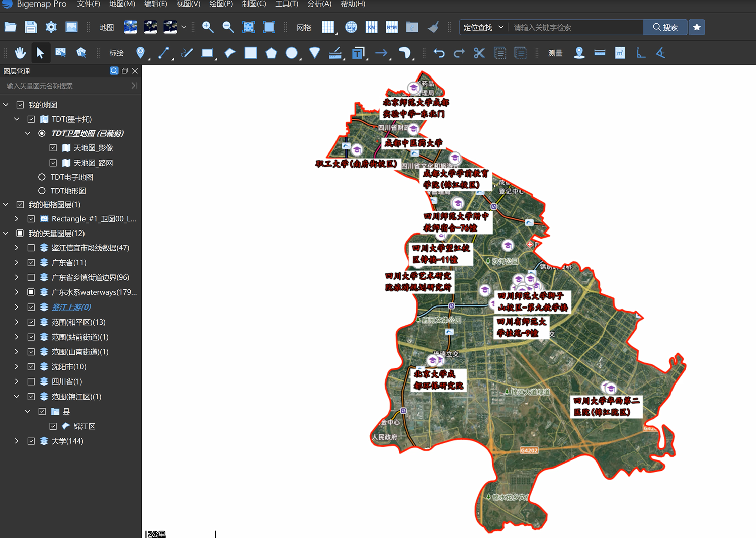Viewport: 756px width, 538px height.
Task: Click the distance measurement ruler icon
Action: tap(600, 53)
